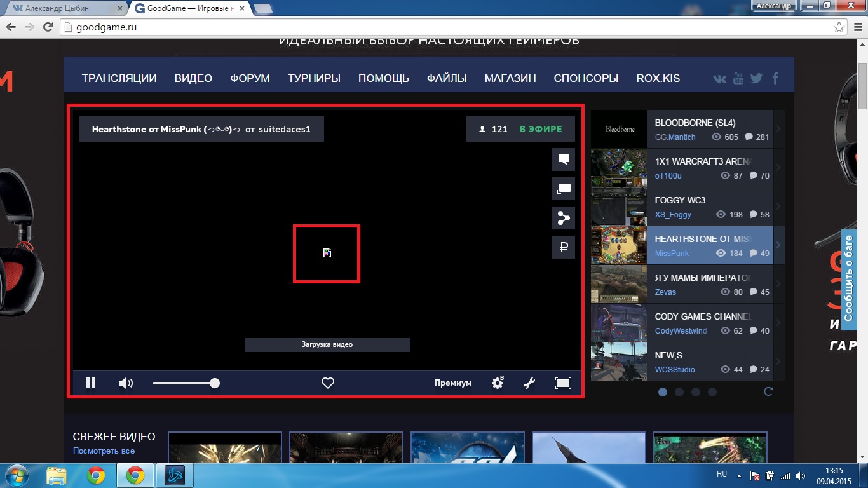Open the Twitter social icon
Screen dimensions: 868x488
click(756, 79)
